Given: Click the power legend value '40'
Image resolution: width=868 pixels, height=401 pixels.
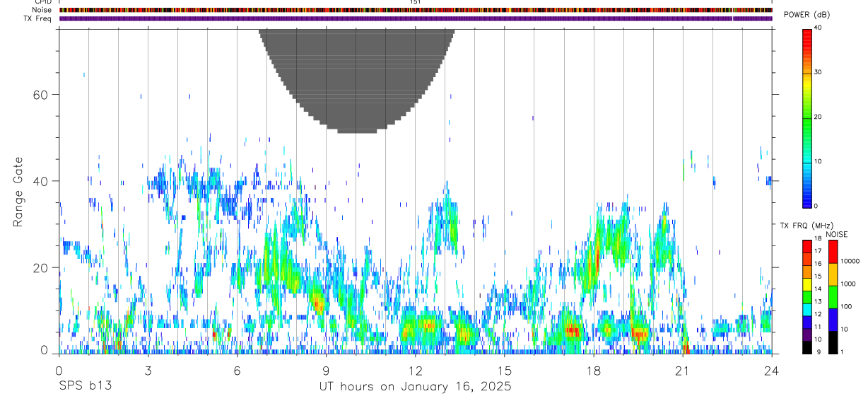Looking at the screenshot, I should [817, 28].
